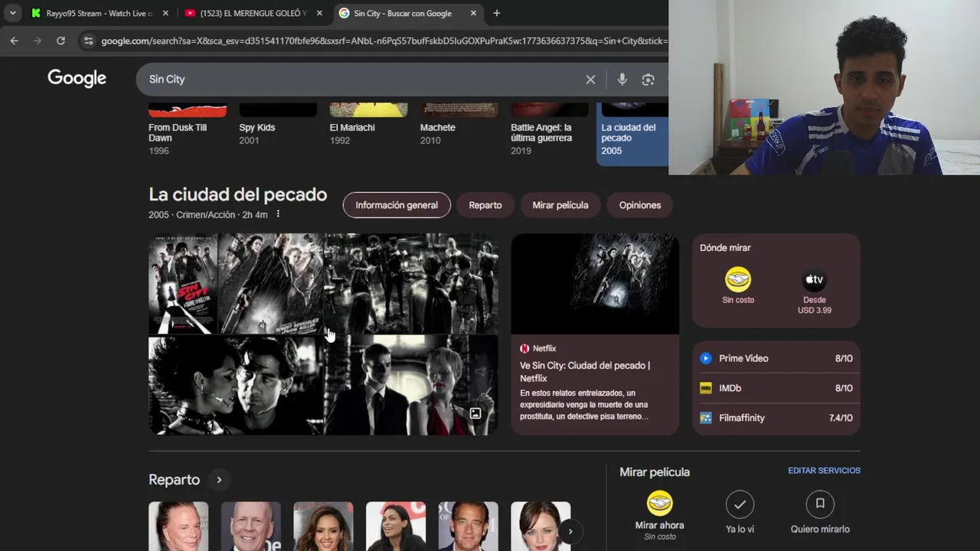Open Jessica Alba cast photo

pyautogui.click(x=323, y=527)
